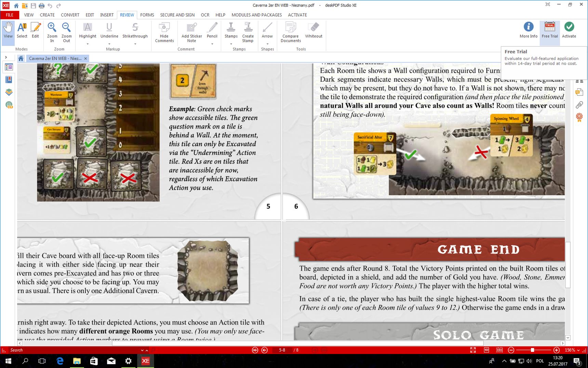
Task: Click Create Stamp
Action: point(248,32)
